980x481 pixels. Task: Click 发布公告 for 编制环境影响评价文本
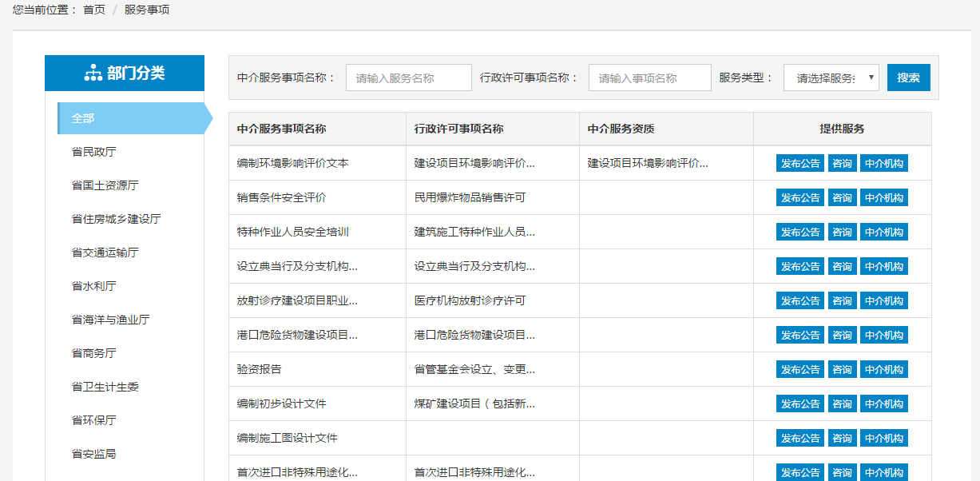(x=799, y=164)
